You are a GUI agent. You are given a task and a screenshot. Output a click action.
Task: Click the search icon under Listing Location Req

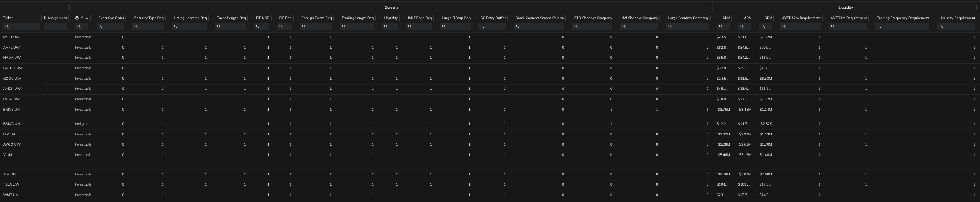pos(175,27)
